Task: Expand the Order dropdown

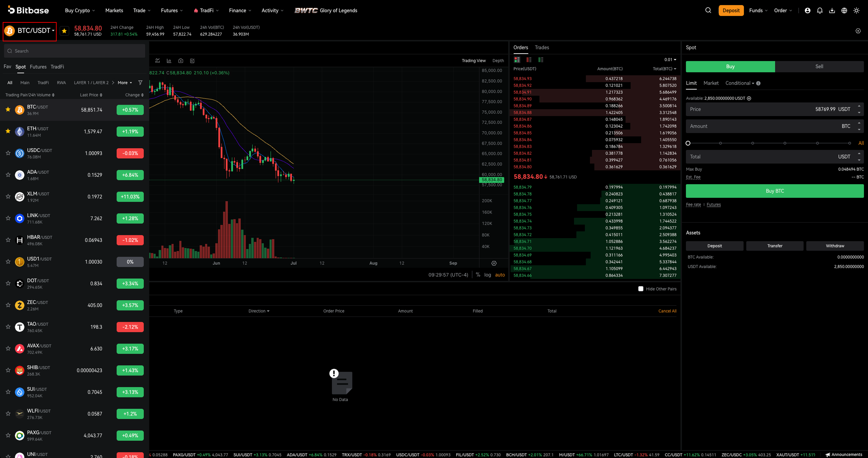Action: [x=783, y=11]
